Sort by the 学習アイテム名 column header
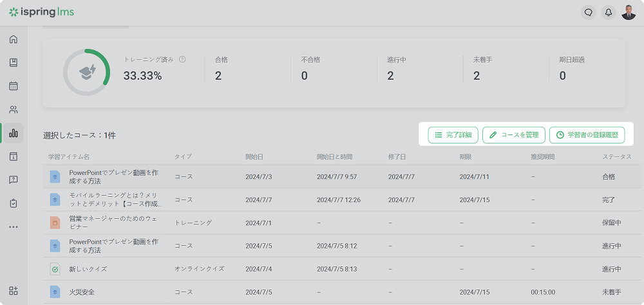The height and width of the screenshot is (305, 644). pyautogui.click(x=68, y=157)
